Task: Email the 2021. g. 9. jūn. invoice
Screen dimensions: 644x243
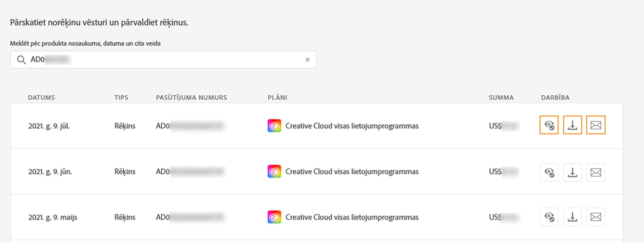Action: [596, 173]
